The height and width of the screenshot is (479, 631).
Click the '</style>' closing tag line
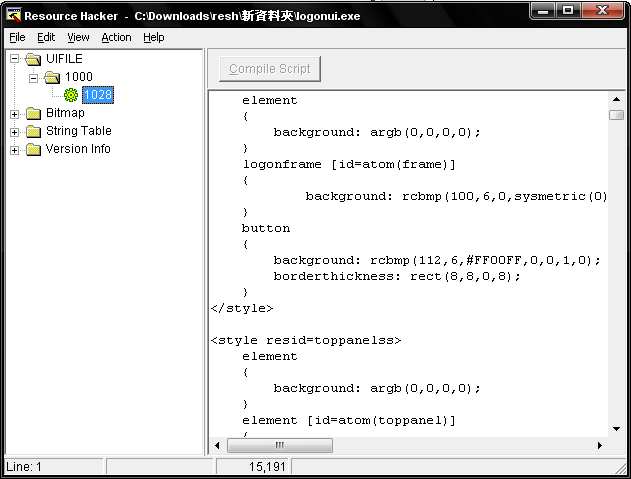[x=242, y=309]
